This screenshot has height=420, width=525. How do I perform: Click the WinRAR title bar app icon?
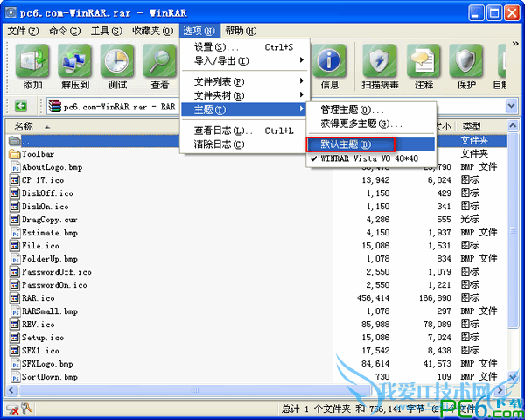click(x=10, y=12)
